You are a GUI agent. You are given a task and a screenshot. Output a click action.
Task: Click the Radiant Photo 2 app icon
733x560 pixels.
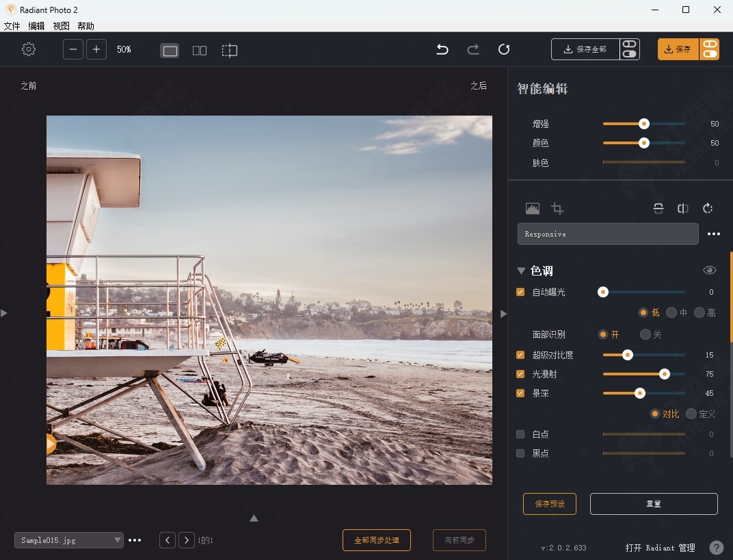(10, 10)
